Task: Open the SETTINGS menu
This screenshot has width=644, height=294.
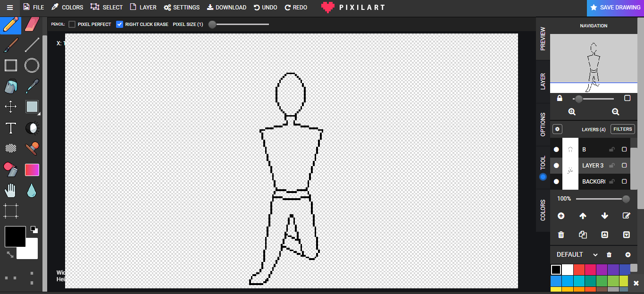Action: click(x=182, y=8)
